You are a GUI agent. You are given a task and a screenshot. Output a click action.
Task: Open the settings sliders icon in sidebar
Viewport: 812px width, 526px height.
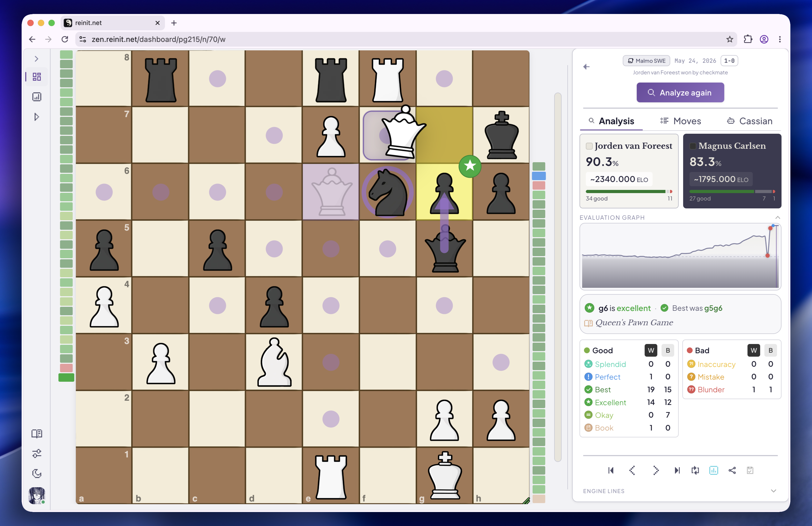(x=36, y=453)
